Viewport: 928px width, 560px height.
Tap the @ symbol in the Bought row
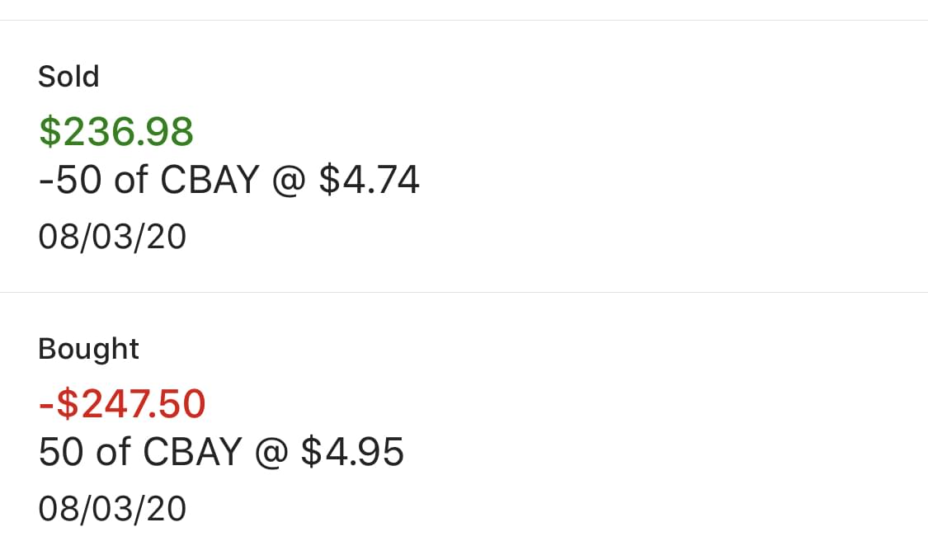271,453
